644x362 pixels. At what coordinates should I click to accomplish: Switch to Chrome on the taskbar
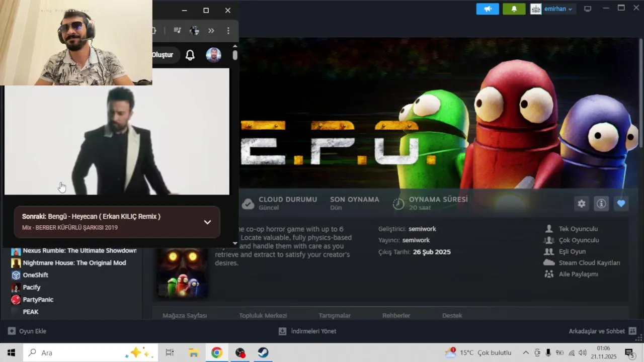[217, 352]
